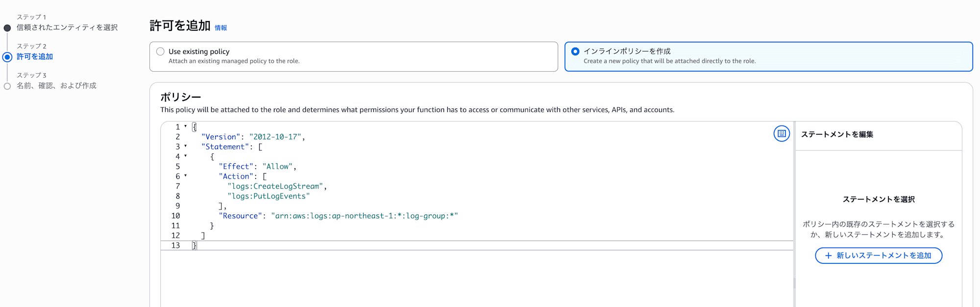Click the 新しいステートメントを追加 button

click(x=879, y=256)
